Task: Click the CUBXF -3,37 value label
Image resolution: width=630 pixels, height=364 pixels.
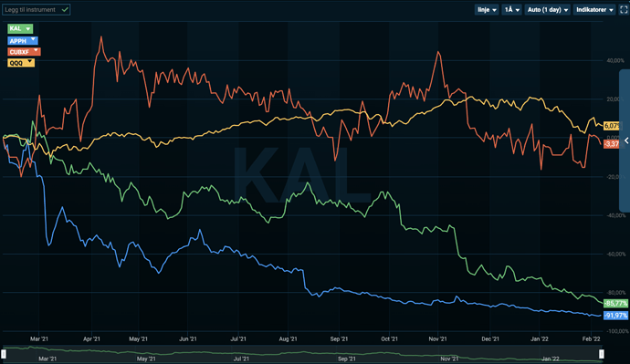Action: pos(612,143)
